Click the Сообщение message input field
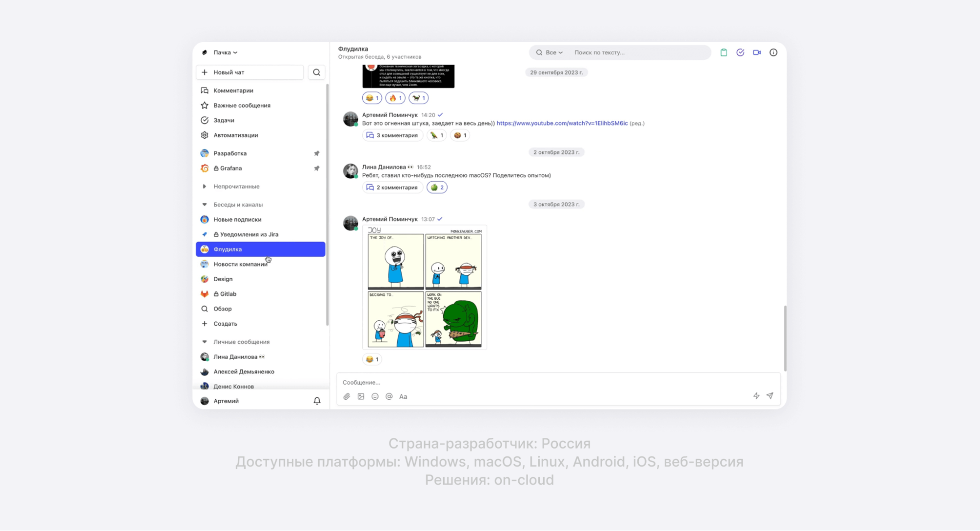980x531 pixels. [539, 382]
